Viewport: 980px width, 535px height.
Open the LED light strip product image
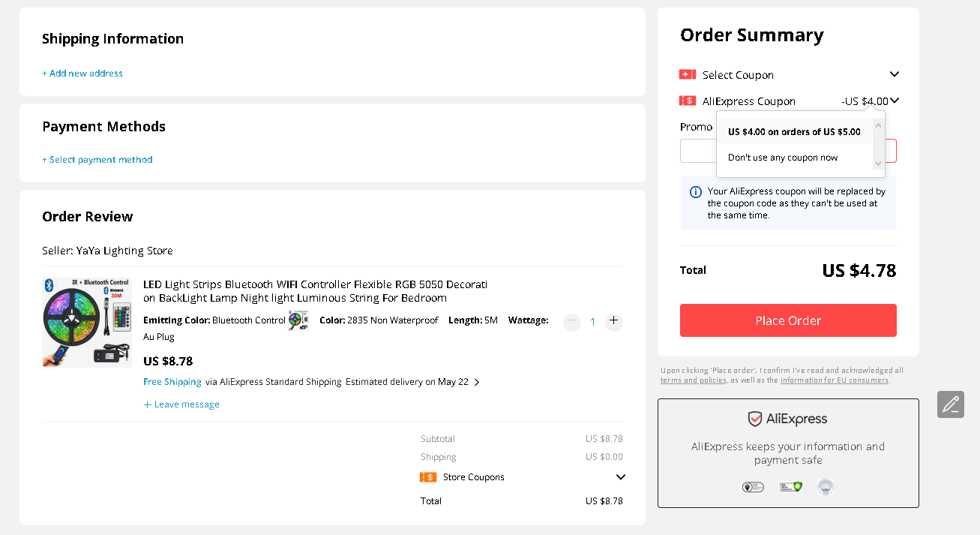[87, 323]
